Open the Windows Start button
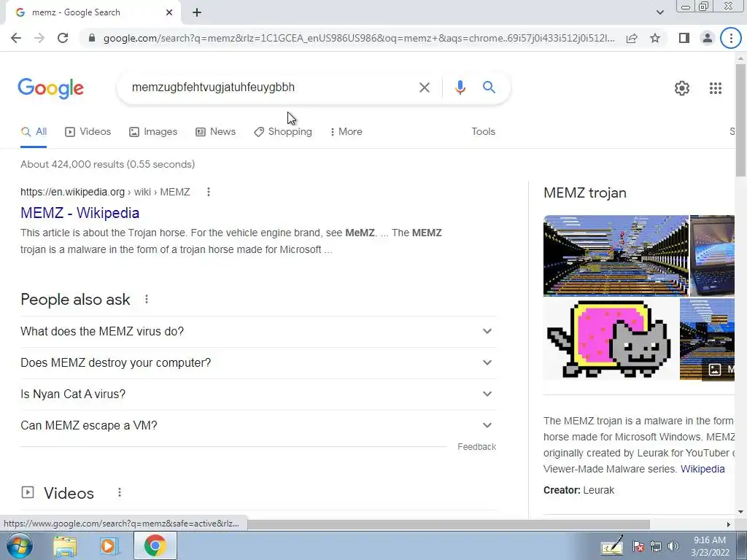Screen dimensions: 747x560 18,545
